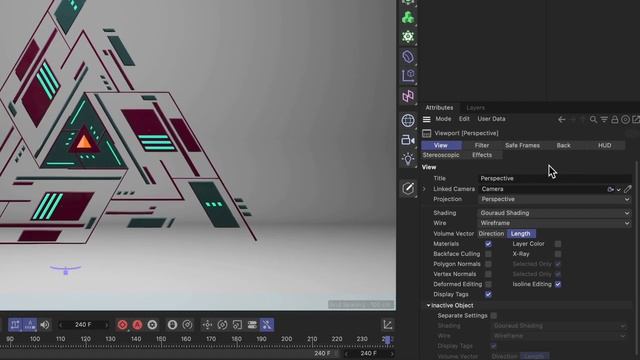Toggle Parameter keying bars icon
Image resolution: width=640 pixels, height=360 pixels.
pyautogui.click(x=252, y=325)
